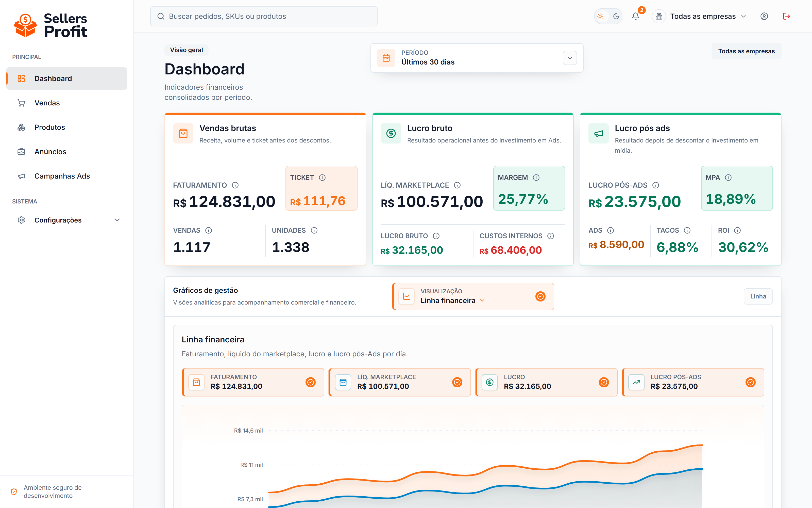Click the Lucro pós ads megaphone icon
The height and width of the screenshot is (508, 812).
click(599, 133)
